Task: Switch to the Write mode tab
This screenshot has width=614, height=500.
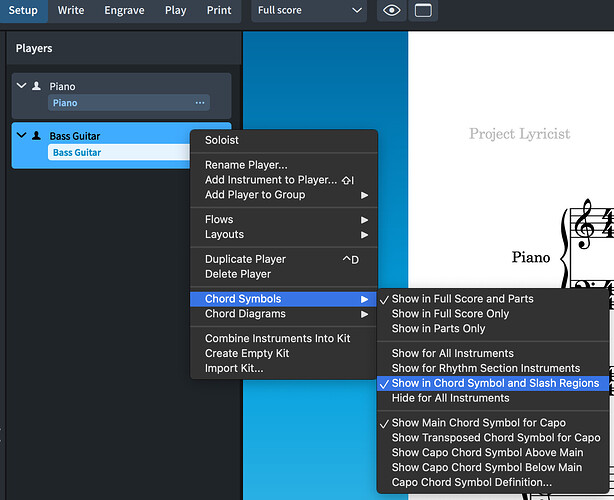Action: click(x=71, y=10)
